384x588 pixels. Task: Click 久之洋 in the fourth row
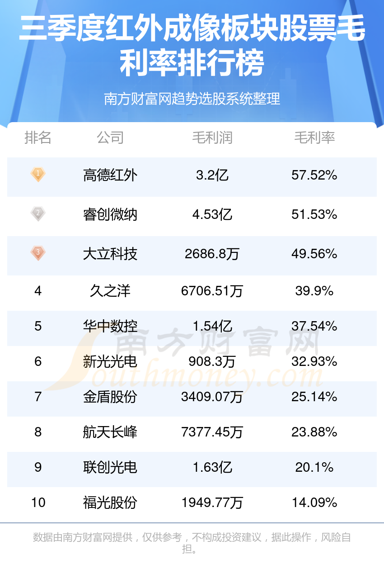click(110, 291)
